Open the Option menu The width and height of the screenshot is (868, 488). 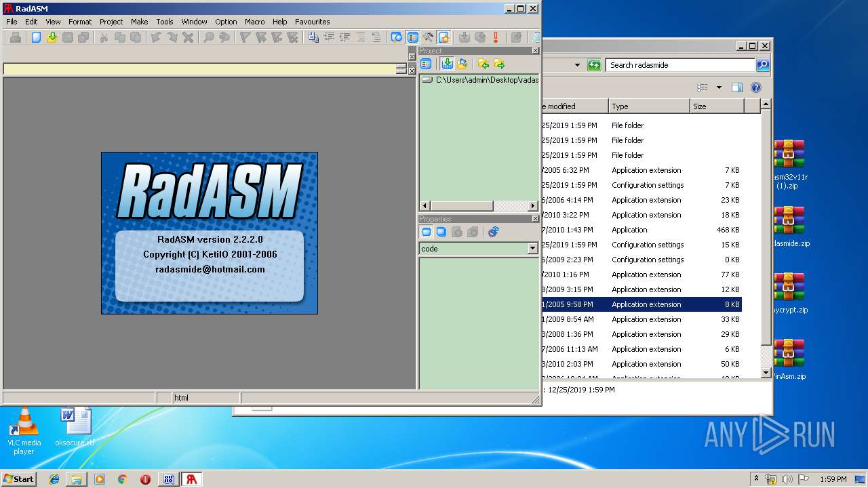[226, 22]
